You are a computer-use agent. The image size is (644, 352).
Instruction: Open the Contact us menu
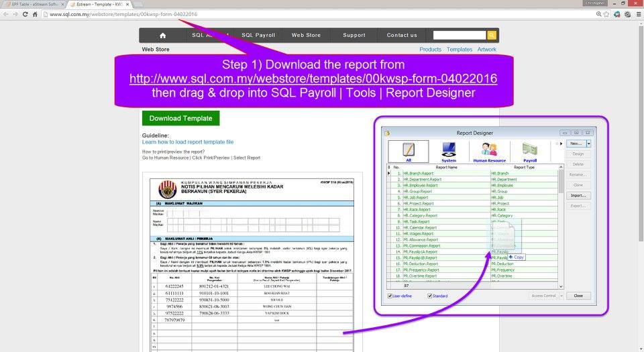coord(402,36)
